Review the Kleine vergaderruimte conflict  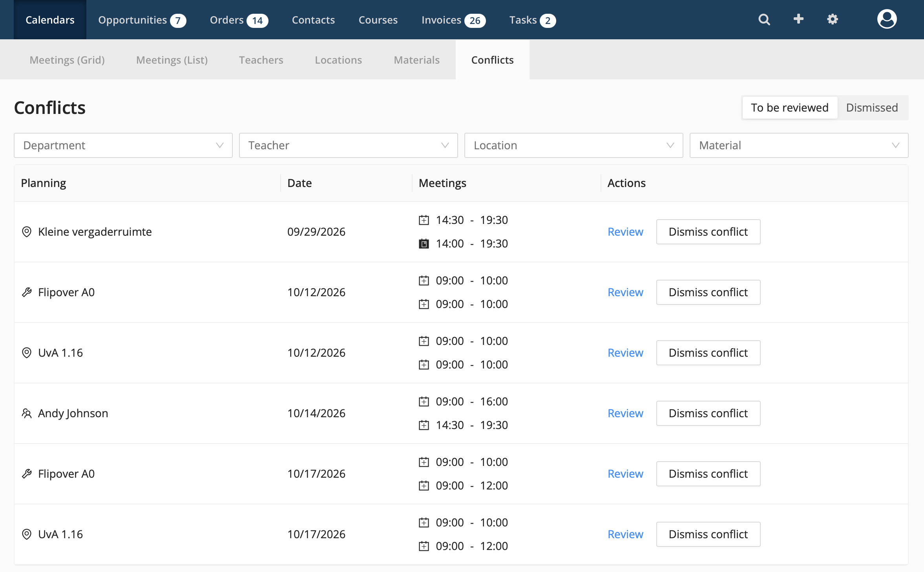point(625,232)
